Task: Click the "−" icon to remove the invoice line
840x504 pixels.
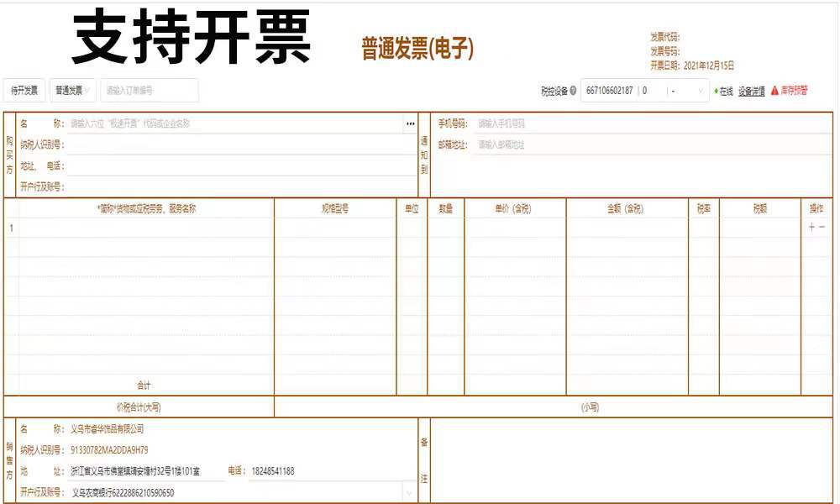Action: coord(822,227)
